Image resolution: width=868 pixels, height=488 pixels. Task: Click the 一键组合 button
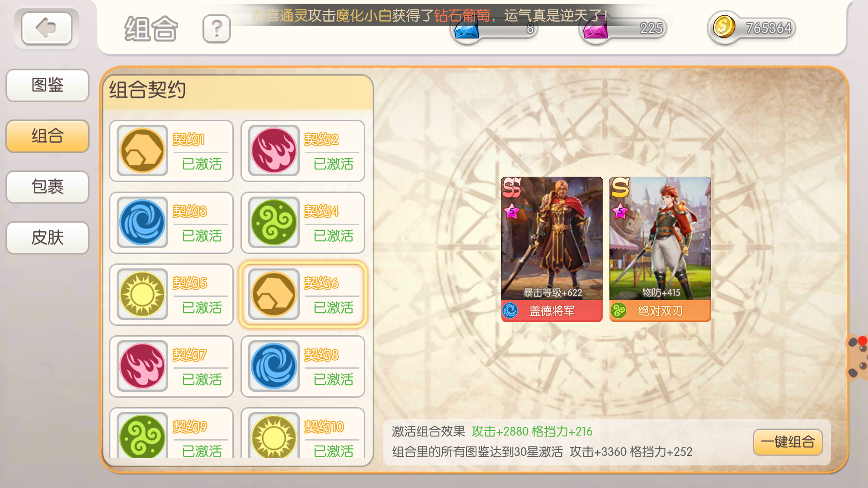788,442
